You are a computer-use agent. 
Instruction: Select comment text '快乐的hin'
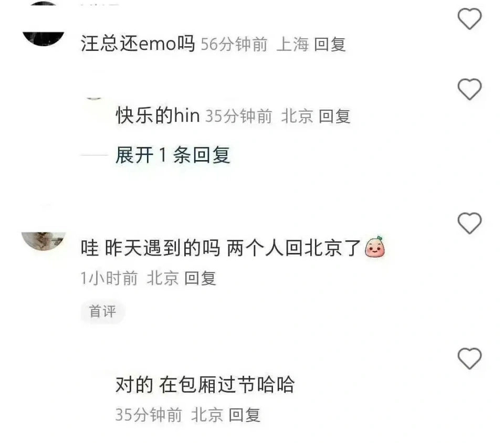(x=157, y=115)
